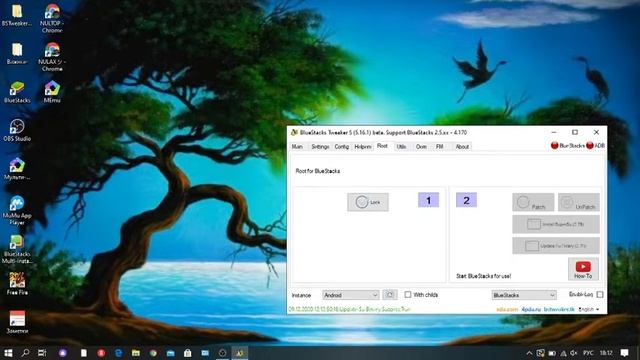
Task: Open the About tab
Action: pyautogui.click(x=462, y=147)
